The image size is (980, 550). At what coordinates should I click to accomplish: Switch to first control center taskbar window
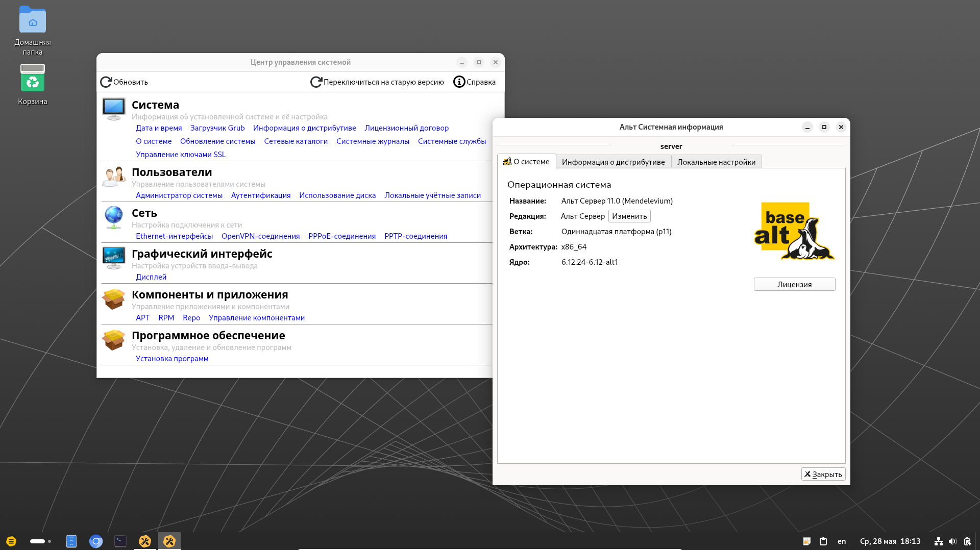click(145, 541)
